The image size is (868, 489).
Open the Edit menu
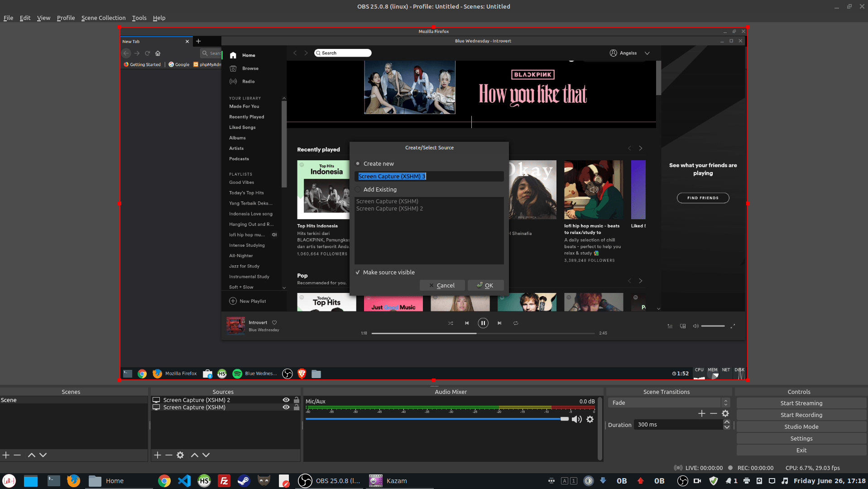pos(25,18)
